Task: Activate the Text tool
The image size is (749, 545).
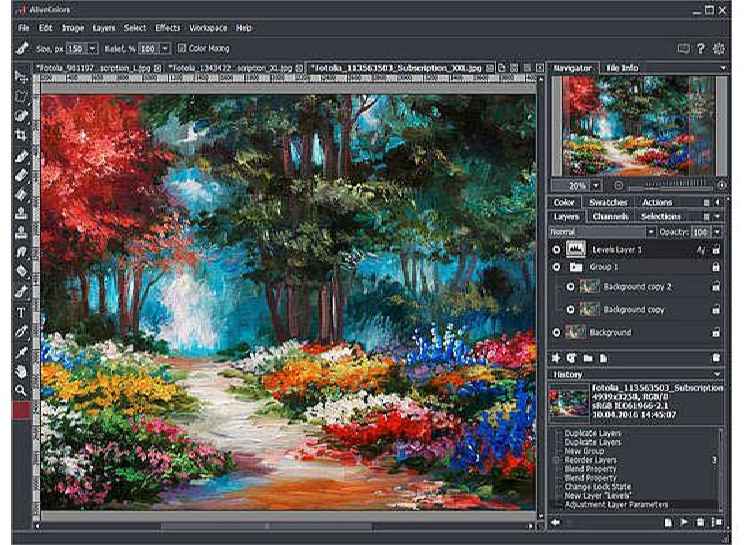Action: [21, 311]
